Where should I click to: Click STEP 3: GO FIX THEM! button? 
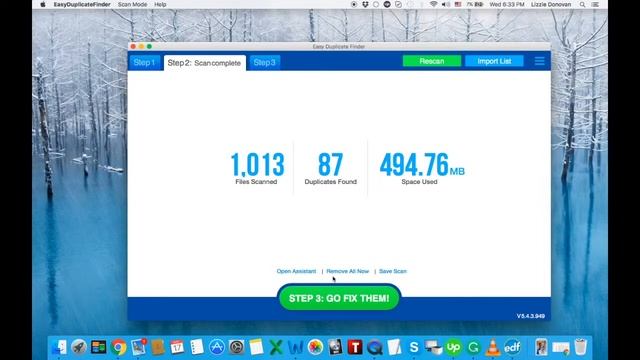click(x=339, y=298)
